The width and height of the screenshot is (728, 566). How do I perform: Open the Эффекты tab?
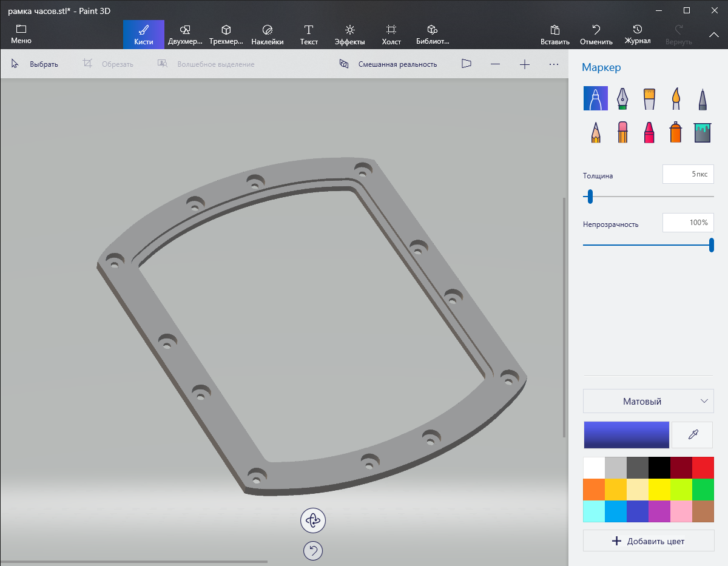(x=350, y=35)
